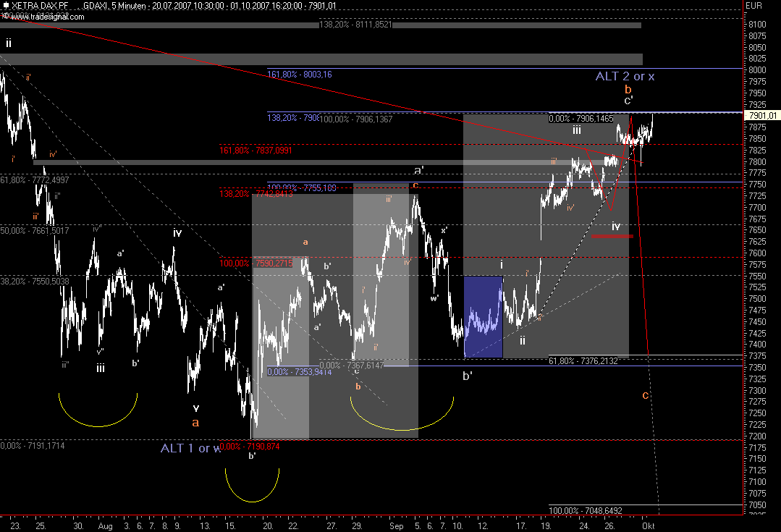Select the 0,00% - 7191,1714 level label
Image resolution: width=781 pixels, height=532 pixels.
(x=33, y=445)
